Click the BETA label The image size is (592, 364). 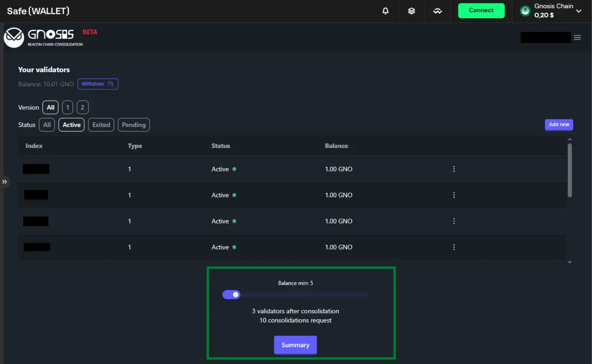tap(90, 32)
